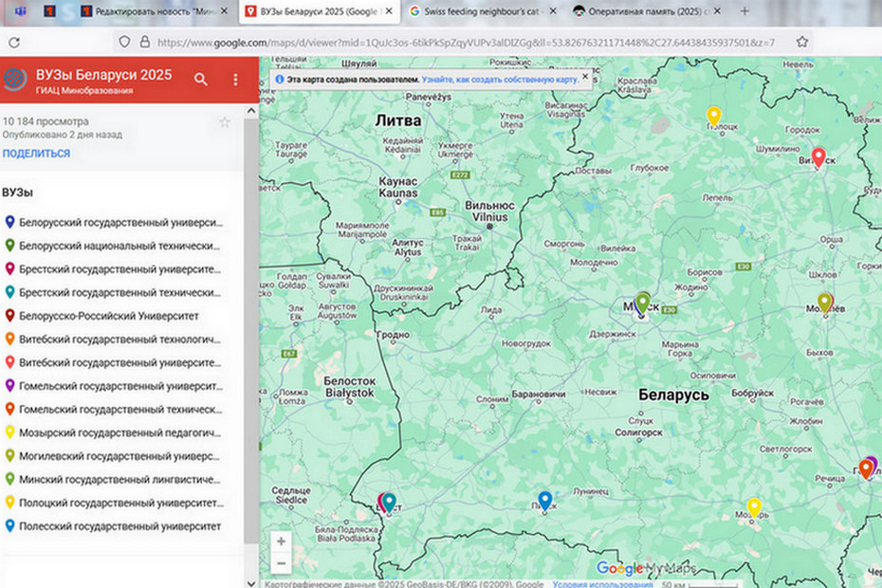Switch to Оперативная память (2025) tab
Screen dimensions: 882x588
click(x=647, y=11)
